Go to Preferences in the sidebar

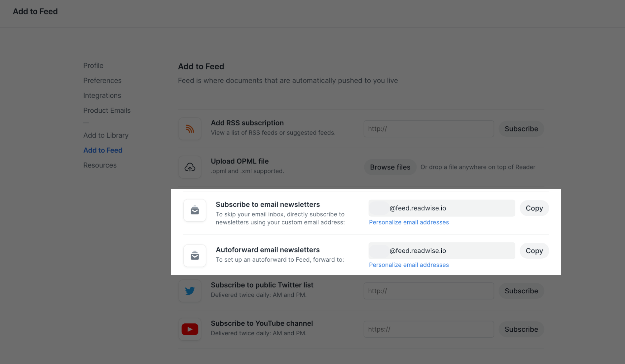(102, 81)
